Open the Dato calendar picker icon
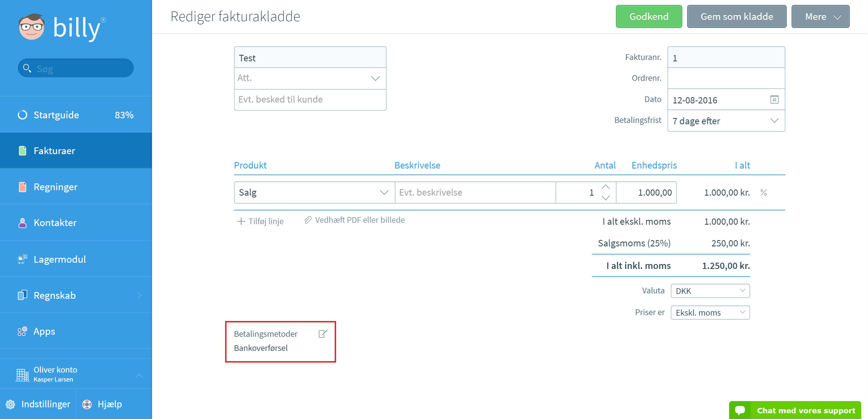This screenshot has height=419, width=868. click(x=774, y=100)
